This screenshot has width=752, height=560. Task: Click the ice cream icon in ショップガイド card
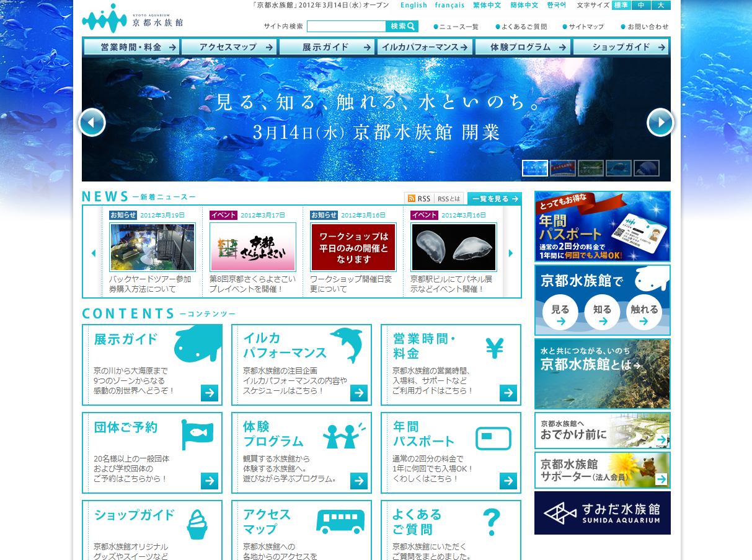[x=197, y=524]
